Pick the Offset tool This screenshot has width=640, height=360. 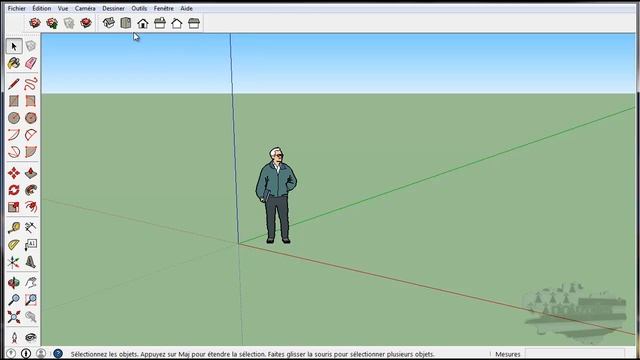[31, 207]
